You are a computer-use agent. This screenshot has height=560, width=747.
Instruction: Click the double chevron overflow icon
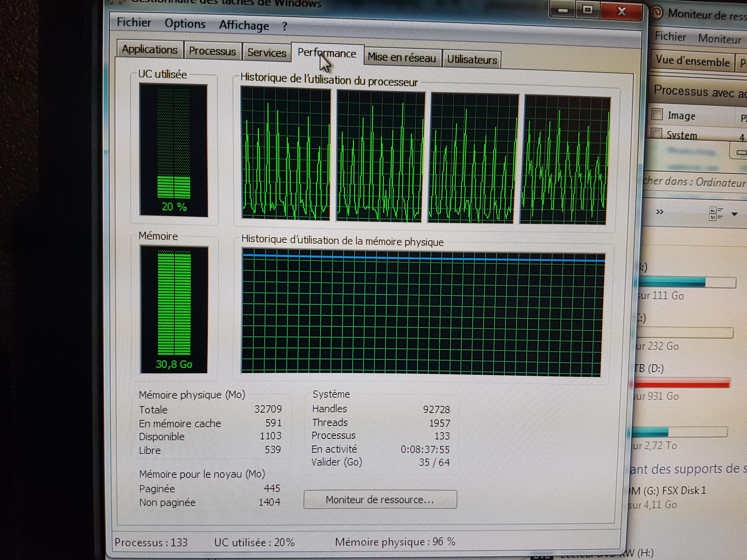point(660,212)
